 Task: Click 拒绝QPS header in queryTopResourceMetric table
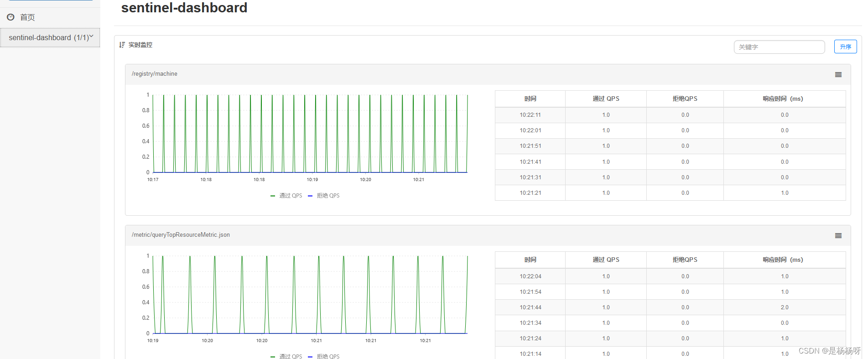point(685,260)
